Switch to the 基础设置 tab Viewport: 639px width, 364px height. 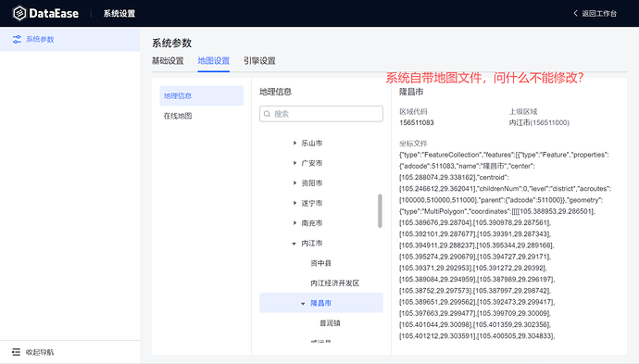coord(168,61)
